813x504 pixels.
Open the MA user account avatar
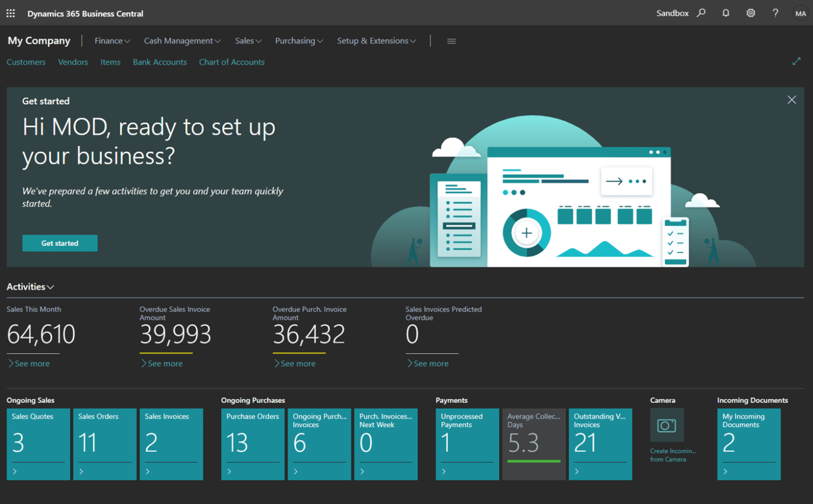tap(800, 13)
